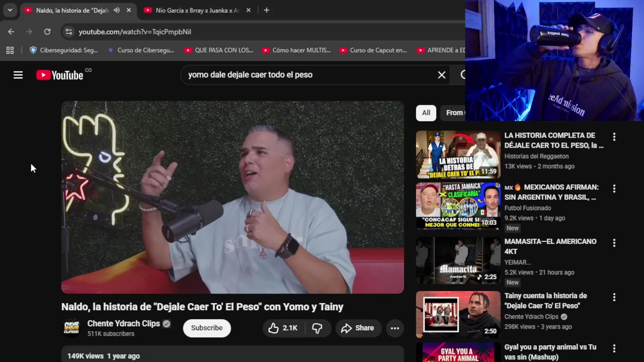
Task: Open Gyal you a party animal thumbnail
Action: (x=458, y=352)
